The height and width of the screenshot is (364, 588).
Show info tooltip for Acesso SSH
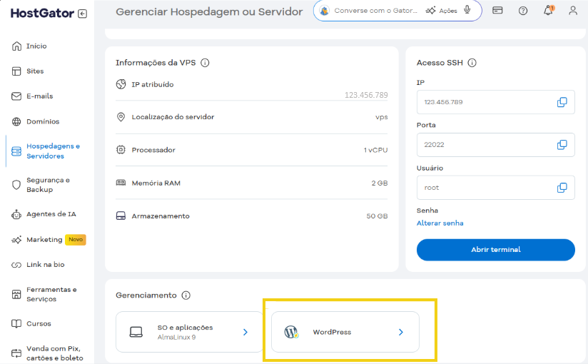[472, 63]
